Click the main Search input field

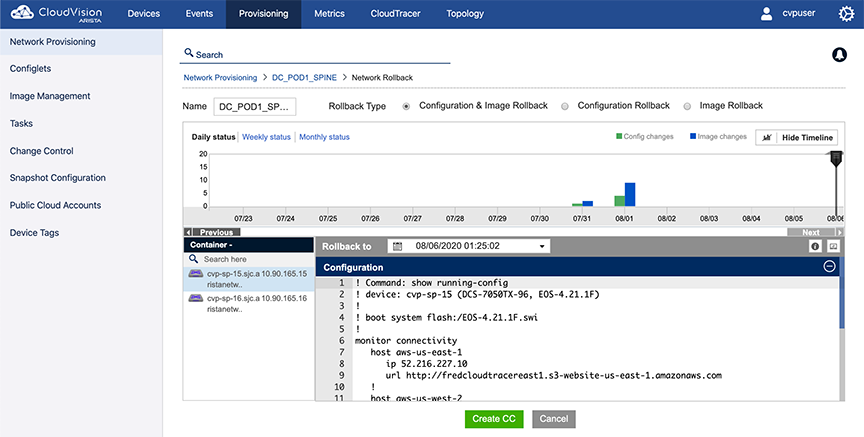[x=315, y=55]
